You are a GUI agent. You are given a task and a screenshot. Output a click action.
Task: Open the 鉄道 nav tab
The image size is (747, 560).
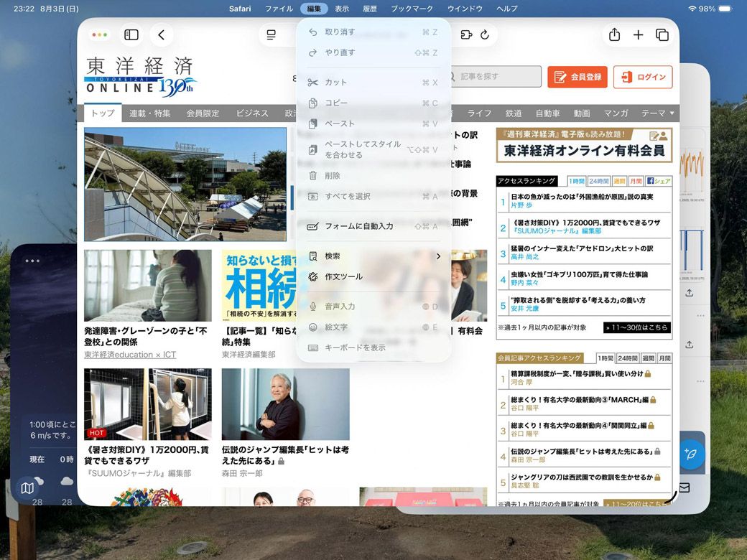513,113
